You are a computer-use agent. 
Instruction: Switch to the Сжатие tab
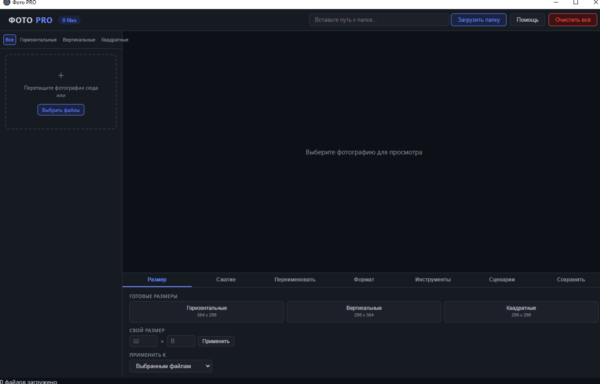(x=226, y=280)
